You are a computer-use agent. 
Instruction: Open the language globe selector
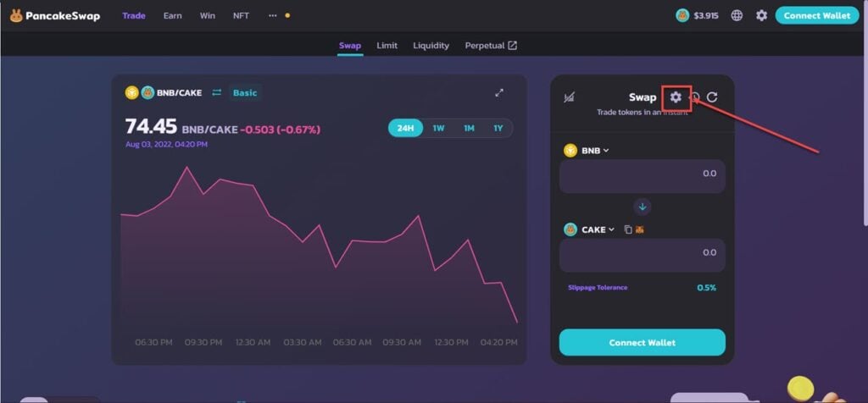pyautogui.click(x=737, y=15)
